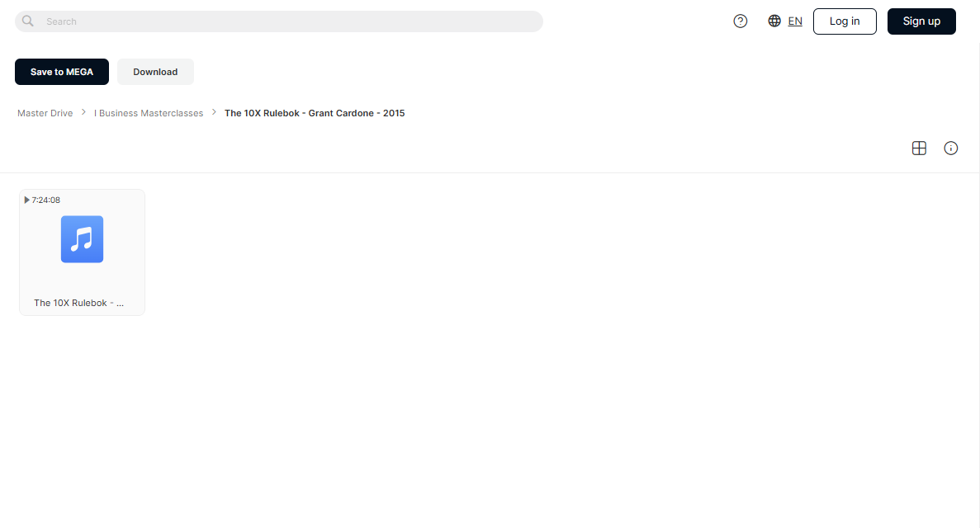Viewport: 980px width, 528px height.
Task: Click the blue music note file icon
Action: coord(82,239)
